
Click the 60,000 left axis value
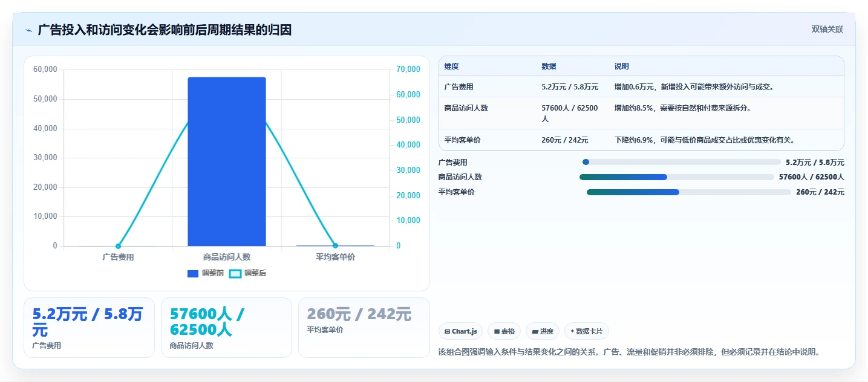point(45,70)
